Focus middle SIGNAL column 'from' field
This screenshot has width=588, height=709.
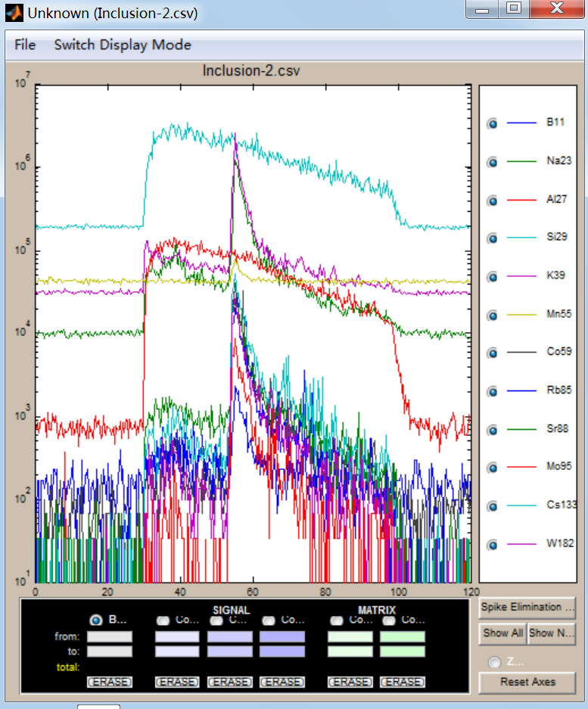230,637
